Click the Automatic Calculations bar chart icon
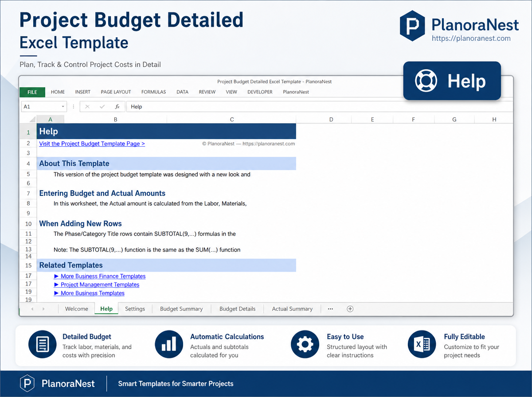 tap(169, 345)
